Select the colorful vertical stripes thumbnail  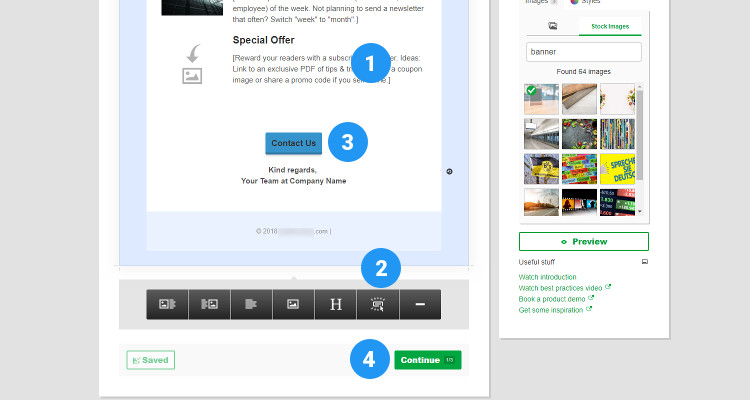click(x=617, y=134)
